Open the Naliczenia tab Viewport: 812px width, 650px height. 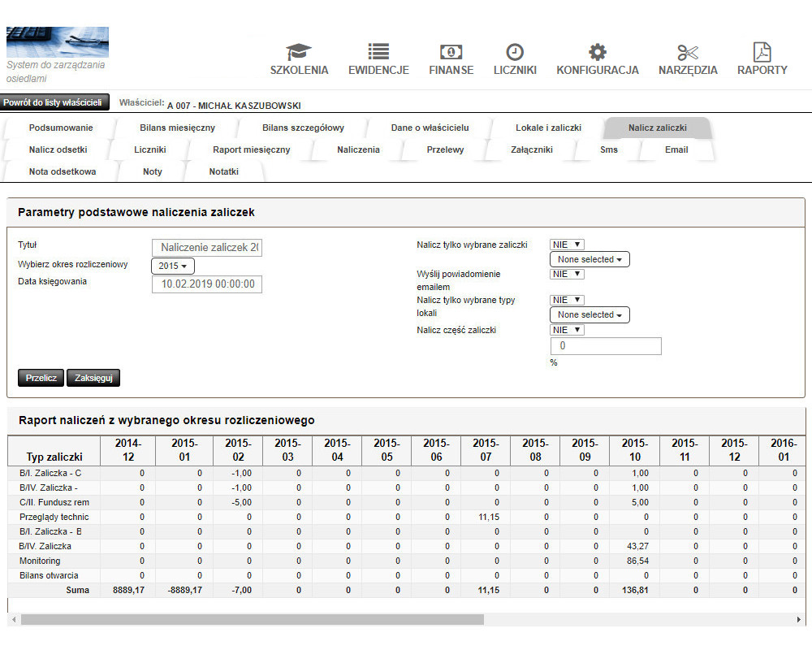click(x=358, y=149)
